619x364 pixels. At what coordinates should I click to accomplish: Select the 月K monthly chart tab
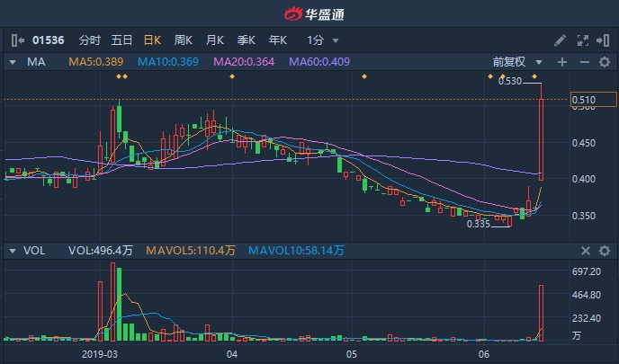[215, 40]
